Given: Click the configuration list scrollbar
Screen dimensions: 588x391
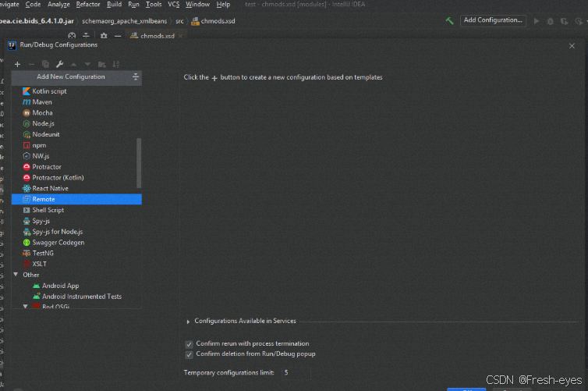Looking at the screenshot, I should click(x=139, y=163).
